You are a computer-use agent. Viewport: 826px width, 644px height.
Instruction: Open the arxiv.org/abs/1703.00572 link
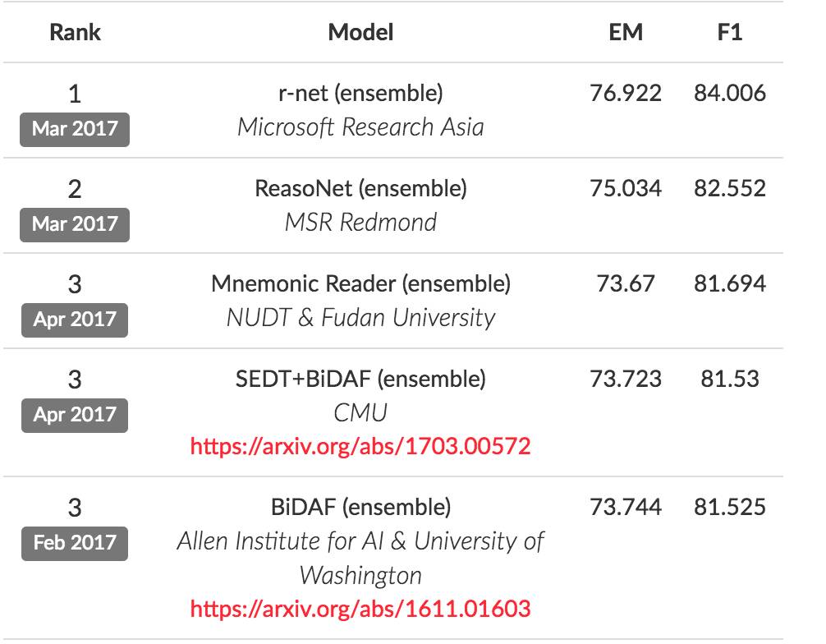pos(360,446)
